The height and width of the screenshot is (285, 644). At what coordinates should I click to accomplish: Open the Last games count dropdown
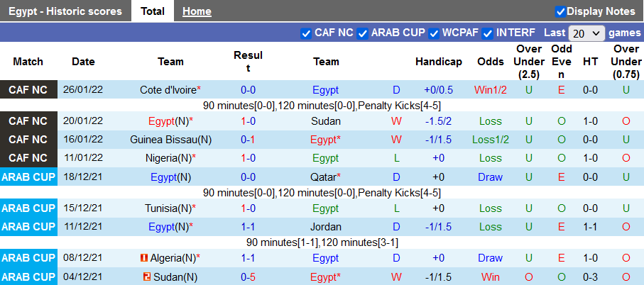[586, 33]
